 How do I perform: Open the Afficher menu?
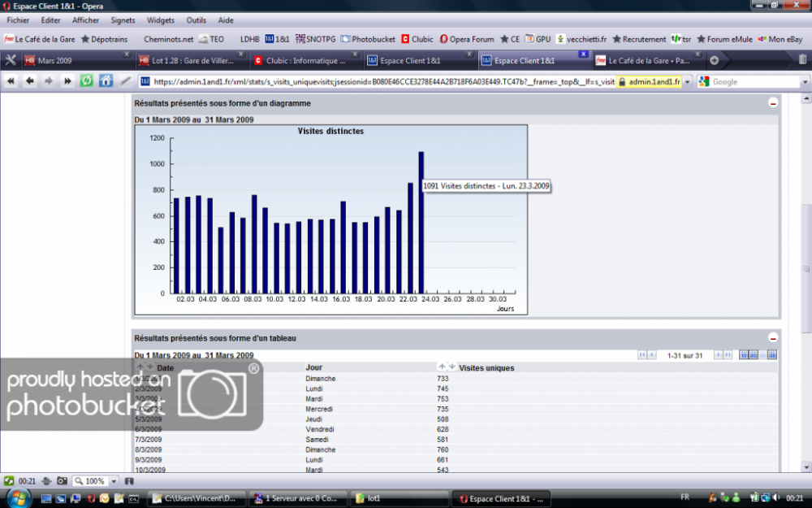pos(85,20)
